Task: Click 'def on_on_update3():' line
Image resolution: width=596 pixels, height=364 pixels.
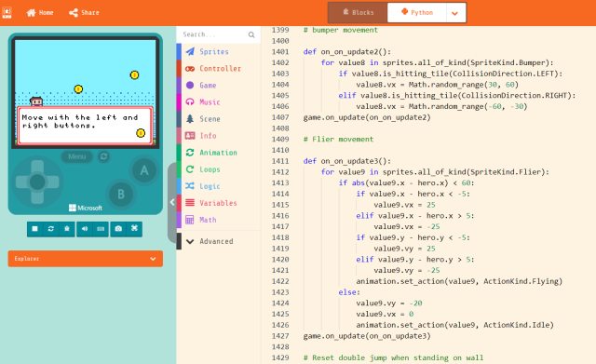Action: tap(347, 161)
